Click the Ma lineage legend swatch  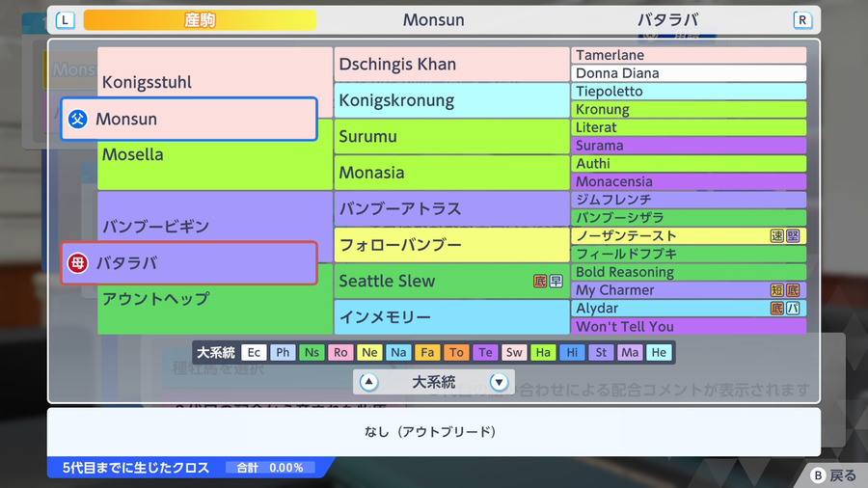pos(630,352)
